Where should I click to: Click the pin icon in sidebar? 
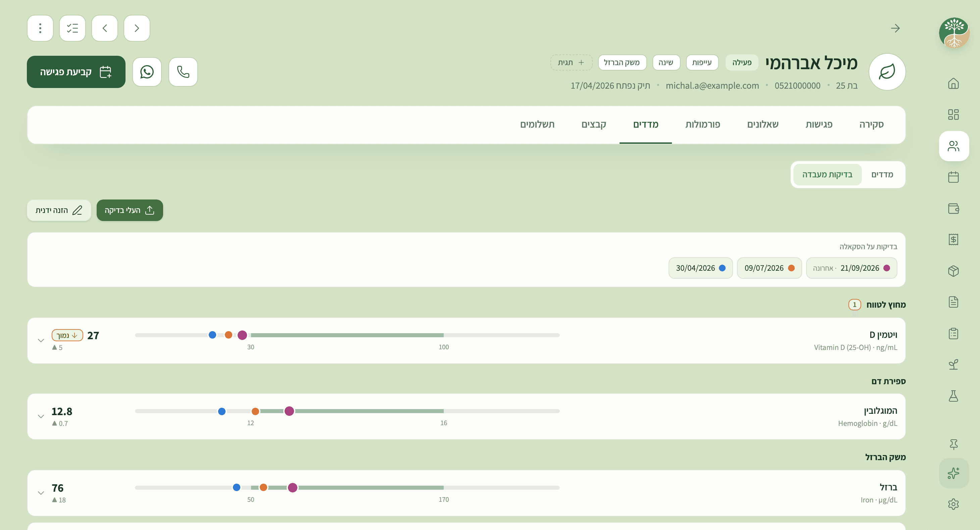coord(953,444)
